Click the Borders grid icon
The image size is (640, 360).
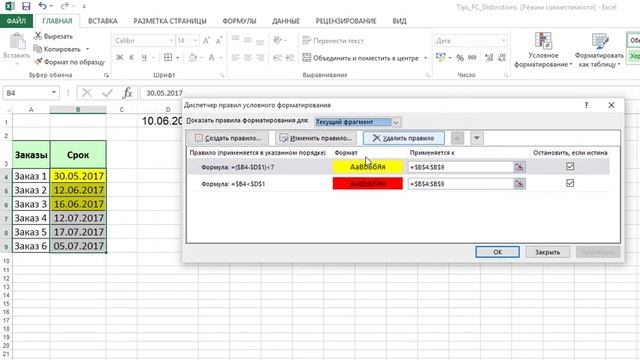coord(168,58)
